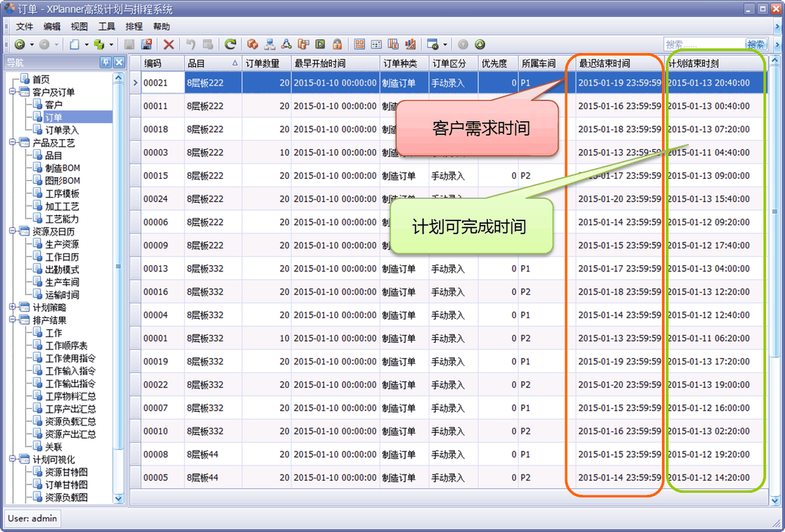The width and height of the screenshot is (785, 532).
Task: Open the new document dropdown arrow
Action: click(85, 44)
